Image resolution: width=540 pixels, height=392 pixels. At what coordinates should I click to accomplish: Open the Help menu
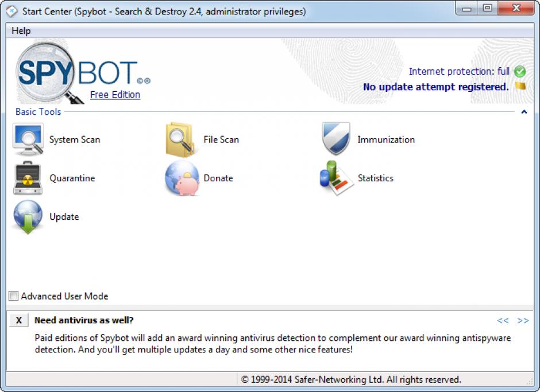point(21,30)
